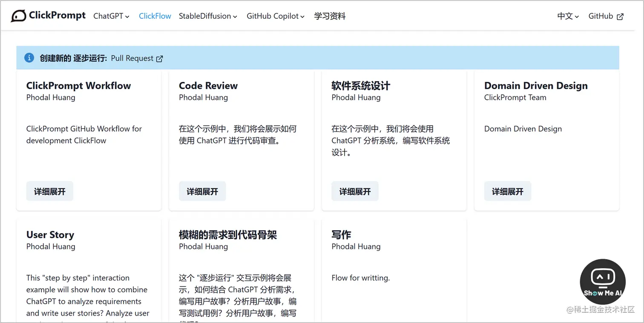Click Phodal Huang under ClickPrompt Workflow

click(51, 98)
